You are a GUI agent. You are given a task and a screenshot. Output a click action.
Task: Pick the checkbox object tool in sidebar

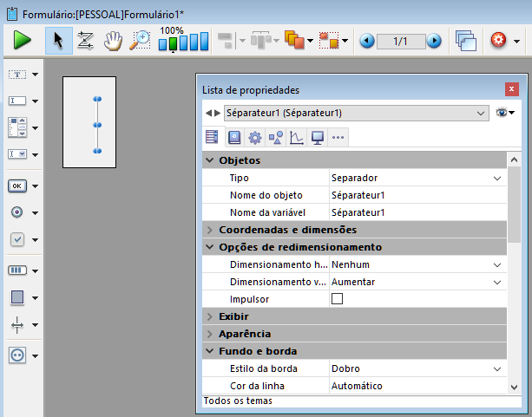coord(18,240)
